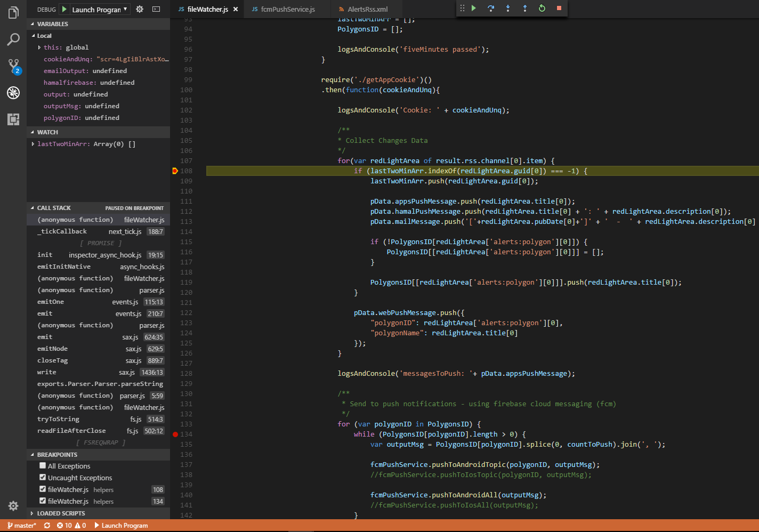Click the Step Into debug icon
Image resolution: width=759 pixels, height=532 pixels.
(508, 8)
